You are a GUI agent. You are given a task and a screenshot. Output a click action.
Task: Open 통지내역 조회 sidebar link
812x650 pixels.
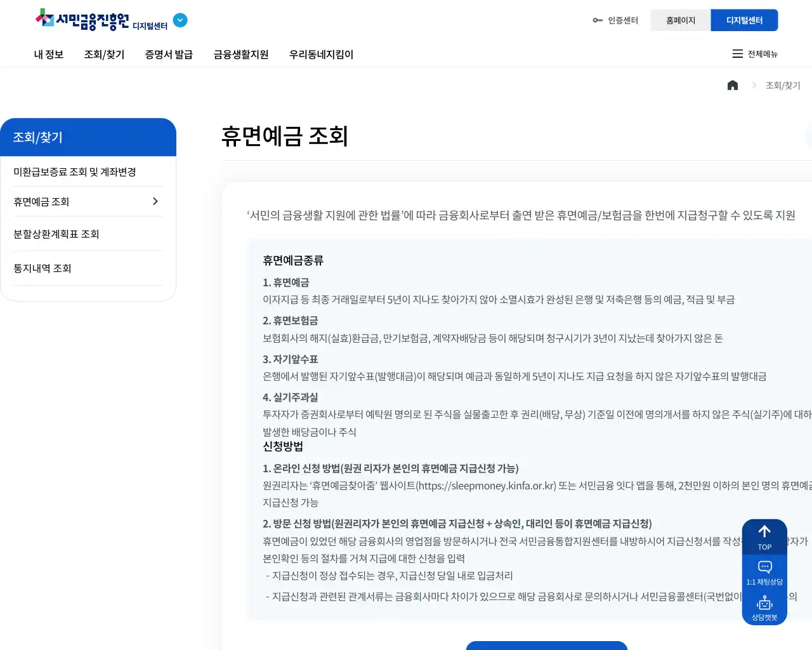(43, 269)
